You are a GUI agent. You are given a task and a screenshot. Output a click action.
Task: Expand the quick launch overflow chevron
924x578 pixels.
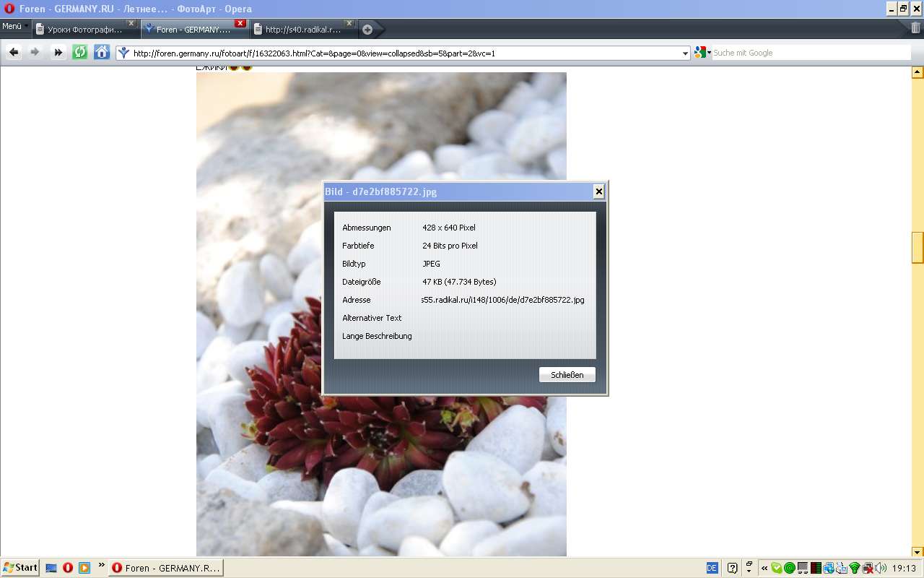point(101,565)
